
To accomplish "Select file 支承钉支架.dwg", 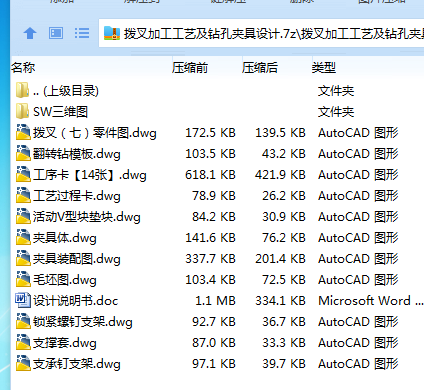I will click(77, 364).
